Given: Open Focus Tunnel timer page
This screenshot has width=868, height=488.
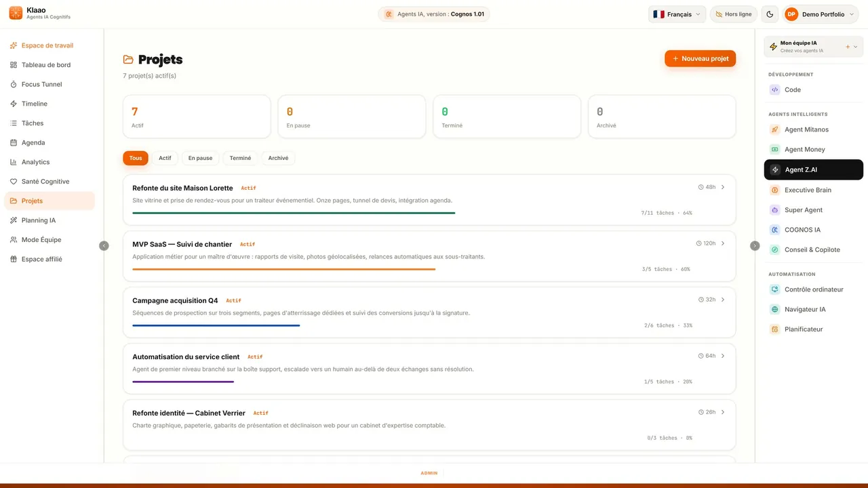Looking at the screenshot, I should 50,85.
